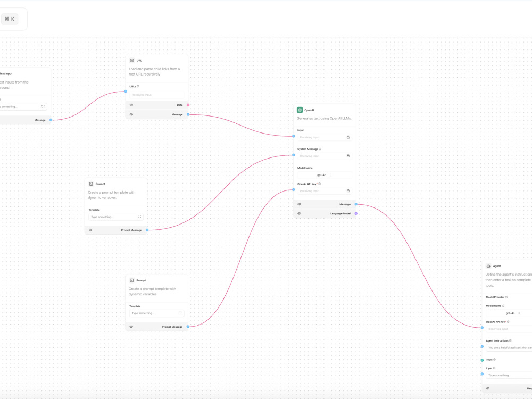532x399 pixels.
Task: Click the Agent node robot icon
Action: [x=488, y=266]
